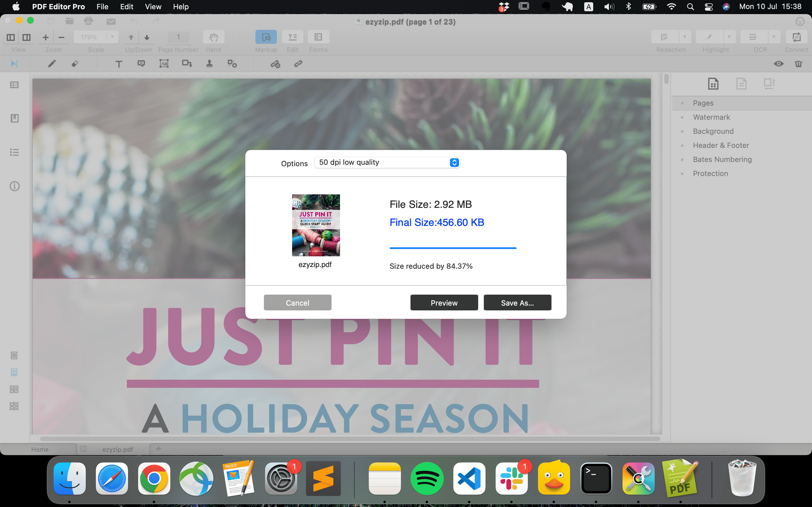Switch to the Home tab
The width and height of the screenshot is (812, 507).
tap(40, 449)
